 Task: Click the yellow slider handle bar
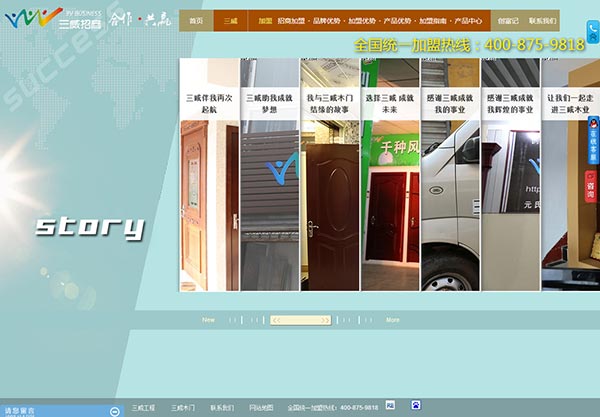pyautogui.click(x=300, y=320)
